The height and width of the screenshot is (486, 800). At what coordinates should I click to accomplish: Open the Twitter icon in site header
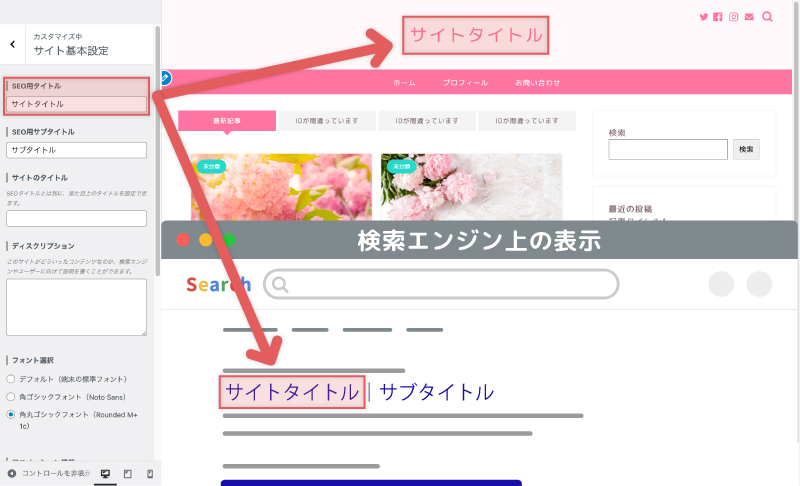[x=704, y=17]
